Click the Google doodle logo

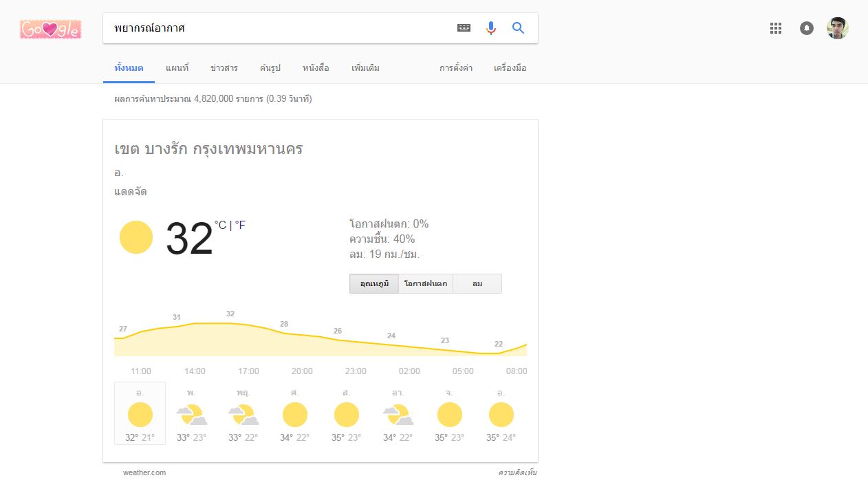pos(50,29)
